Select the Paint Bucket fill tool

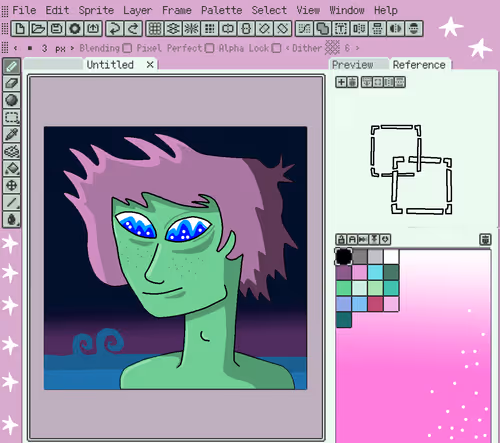(12, 168)
